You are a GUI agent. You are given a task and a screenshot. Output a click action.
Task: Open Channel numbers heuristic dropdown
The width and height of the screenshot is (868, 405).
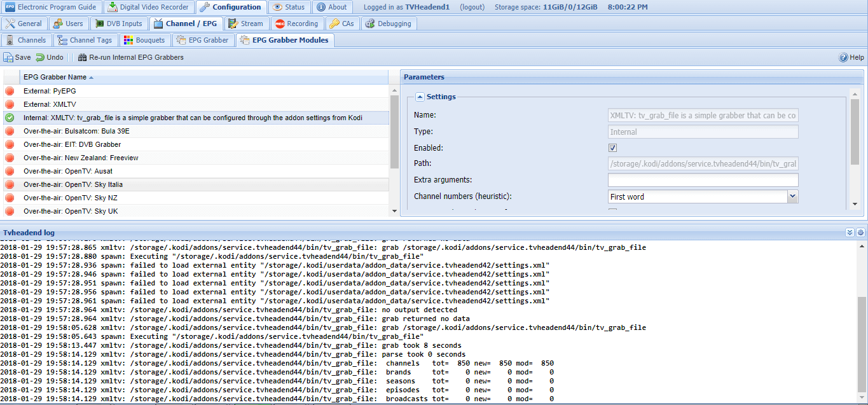[x=792, y=196]
